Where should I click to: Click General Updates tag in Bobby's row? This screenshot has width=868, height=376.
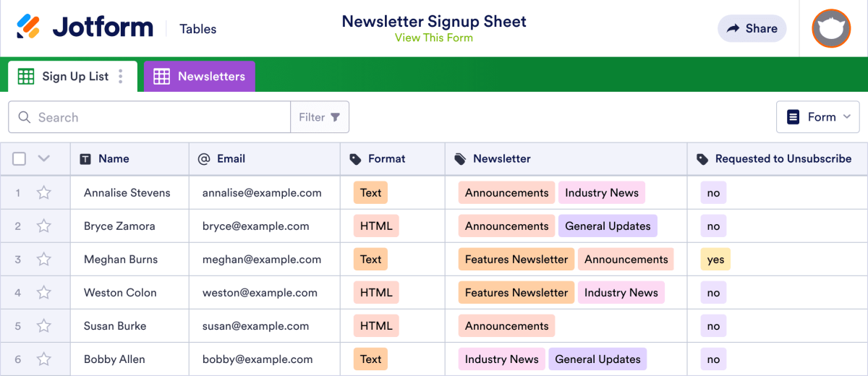point(597,359)
